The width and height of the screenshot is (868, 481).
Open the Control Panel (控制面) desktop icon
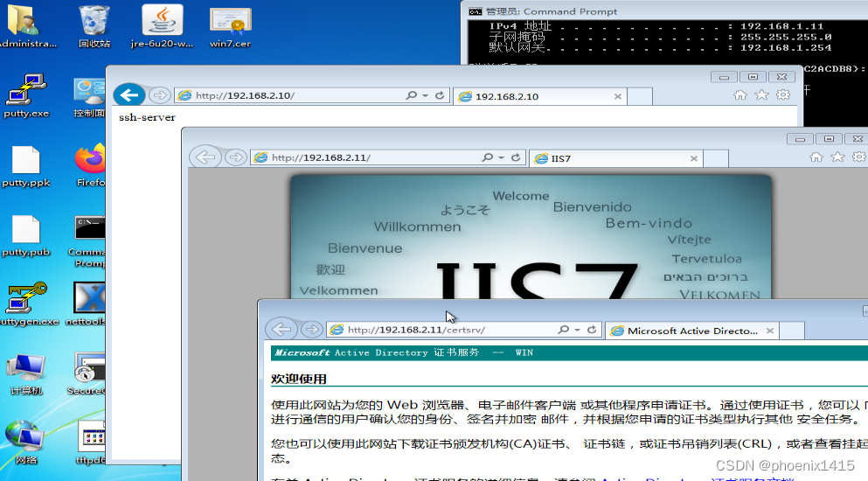88,96
